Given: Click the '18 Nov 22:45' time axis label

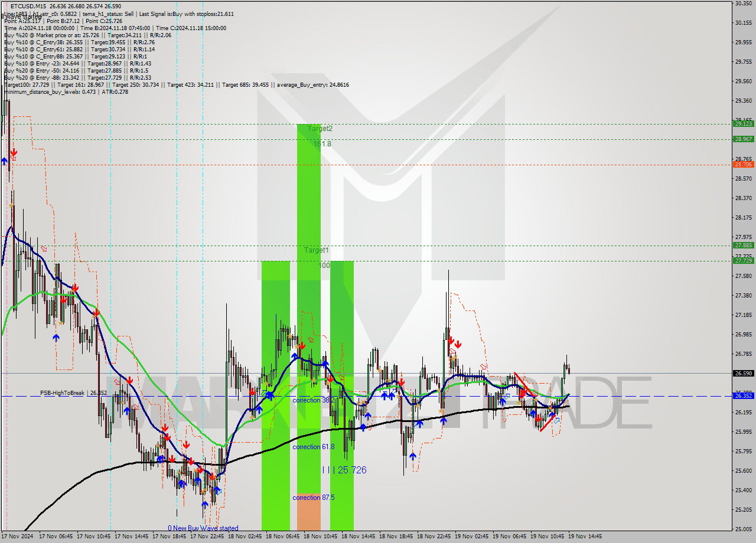Looking at the screenshot, I should 434,537.
